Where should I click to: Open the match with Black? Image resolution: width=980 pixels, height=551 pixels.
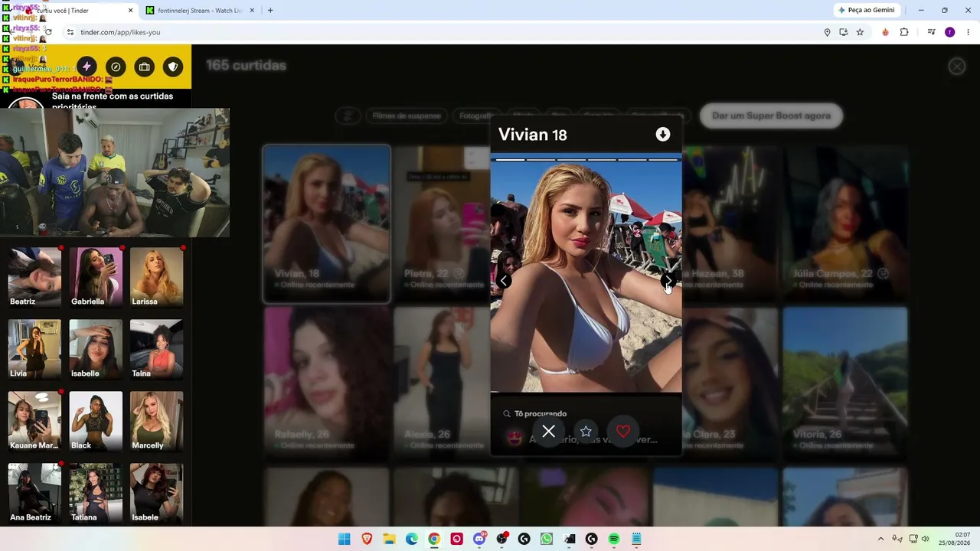click(96, 421)
